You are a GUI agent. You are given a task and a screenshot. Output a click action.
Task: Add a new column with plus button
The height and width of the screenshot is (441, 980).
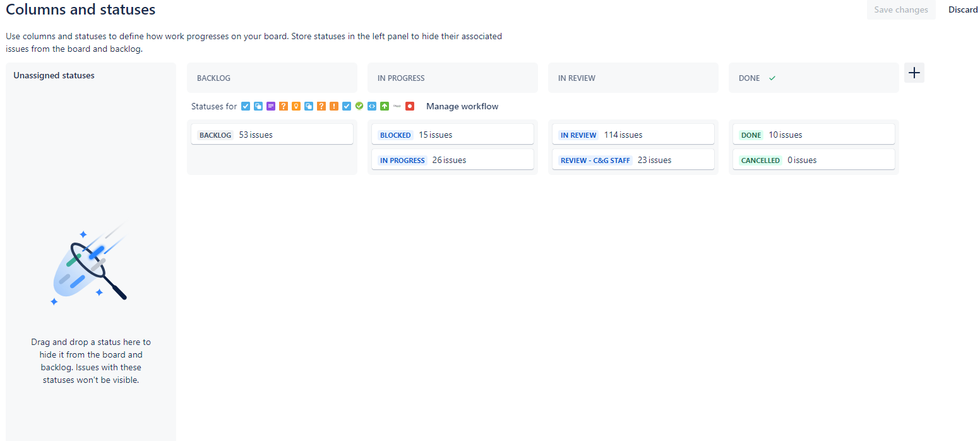pyautogui.click(x=914, y=73)
